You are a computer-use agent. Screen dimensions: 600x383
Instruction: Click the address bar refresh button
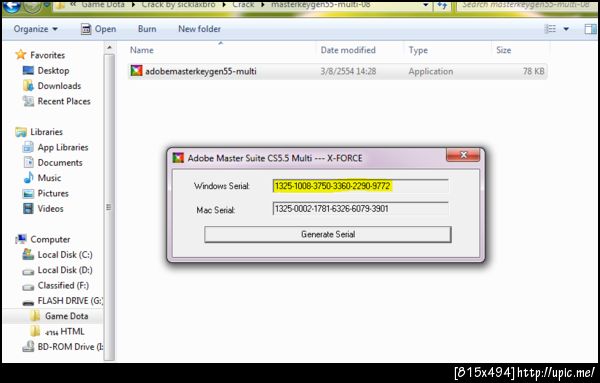(442, 5)
